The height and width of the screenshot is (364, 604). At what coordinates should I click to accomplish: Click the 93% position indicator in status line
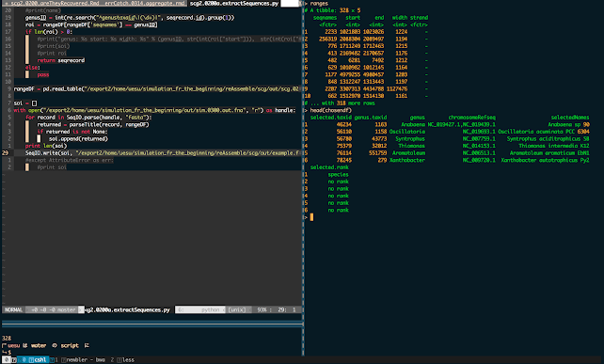(262, 309)
